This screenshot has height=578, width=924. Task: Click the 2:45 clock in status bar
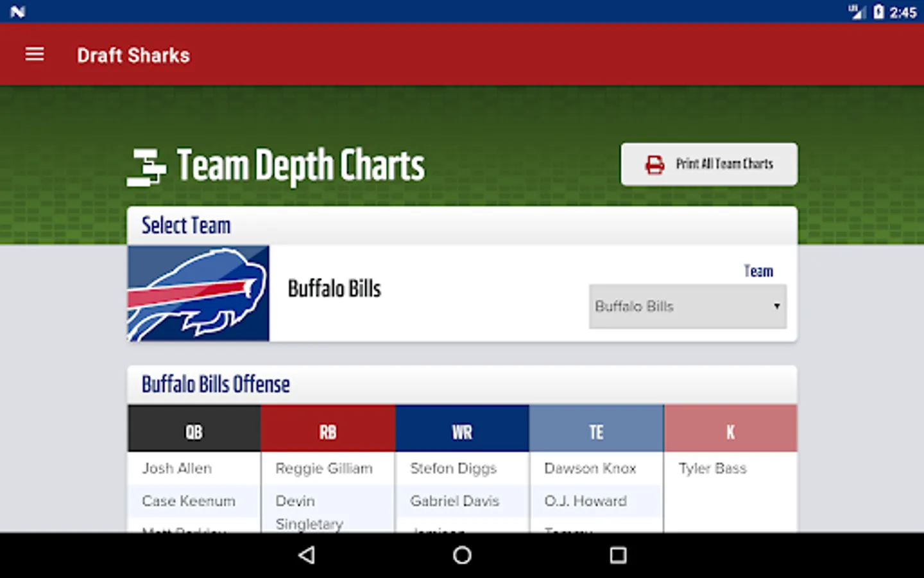coord(903,12)
